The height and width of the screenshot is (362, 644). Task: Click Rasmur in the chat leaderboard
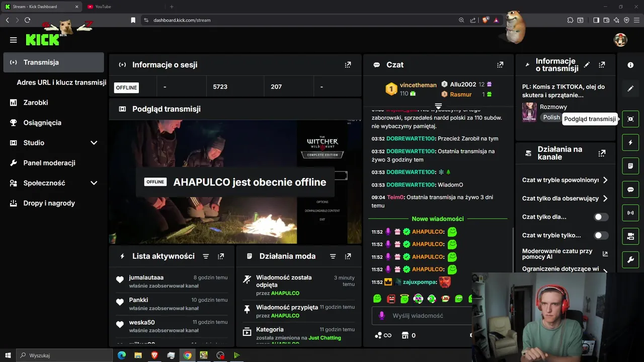click(x=461, y=95)
